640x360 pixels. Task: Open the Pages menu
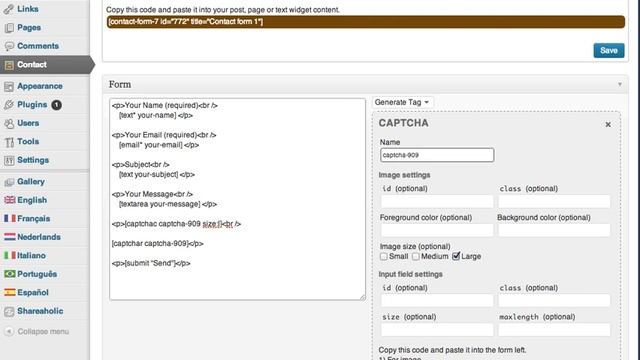29,27
